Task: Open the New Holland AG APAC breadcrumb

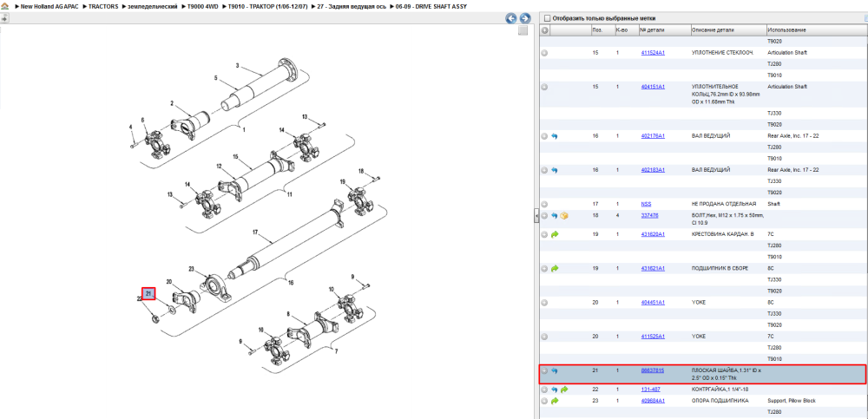Action: click(x=49, y=6)
